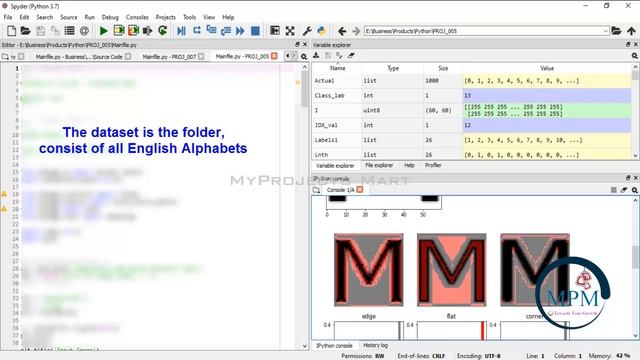640x360 pixels.
Task: Open Preferences with the wrench icon
Action: click(x=307, y=31)
